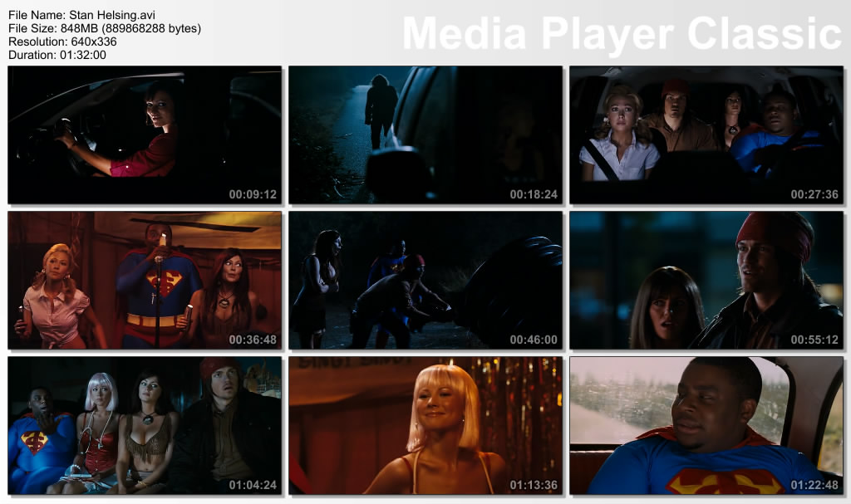This screenshot has height=504, width=851.
Task: Select the final thumbnail stamped 01:22:48
Action: (x=706, y=425)
